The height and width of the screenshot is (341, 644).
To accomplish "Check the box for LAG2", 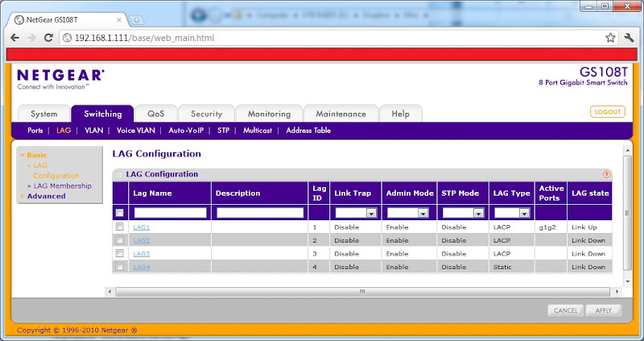I will point(119,239).
